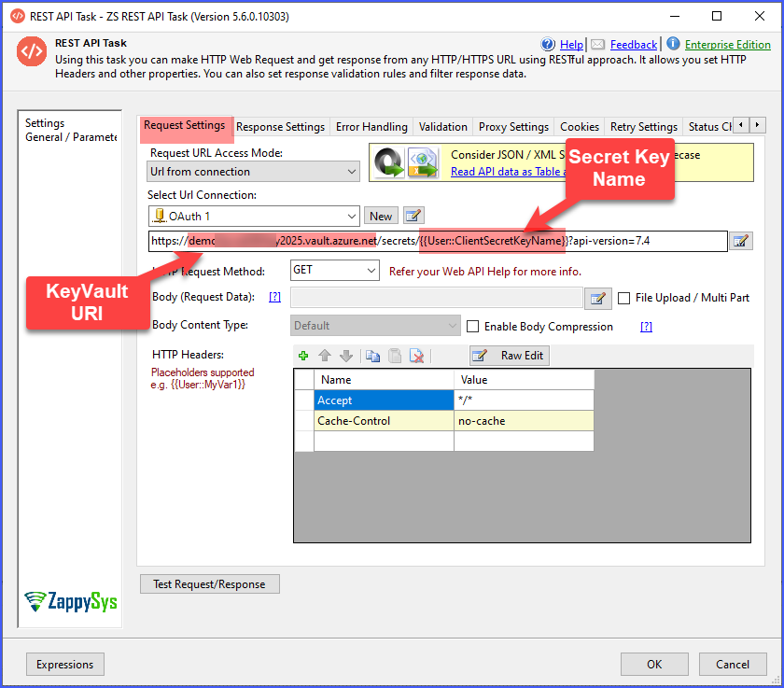The height and width of the screenshot is (688, 784).
Task: Open the Enterprise Edition link
Action: coord(727,45)
